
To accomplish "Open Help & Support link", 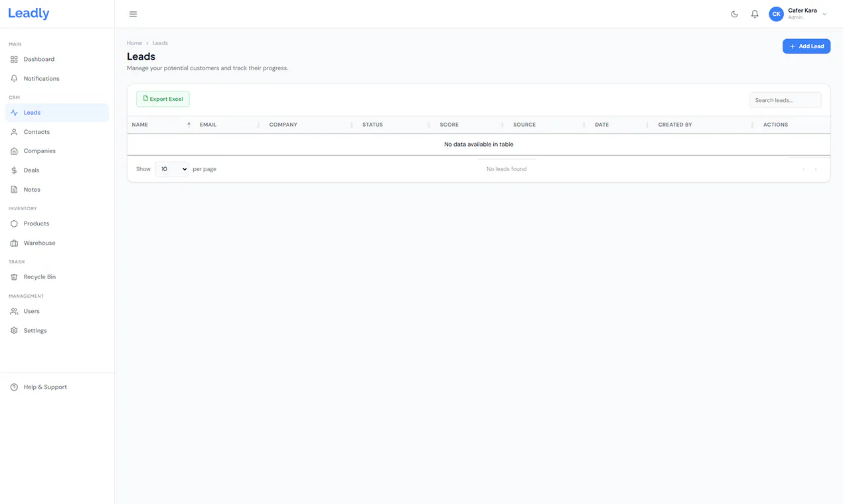I will click(x=57, y=387).
